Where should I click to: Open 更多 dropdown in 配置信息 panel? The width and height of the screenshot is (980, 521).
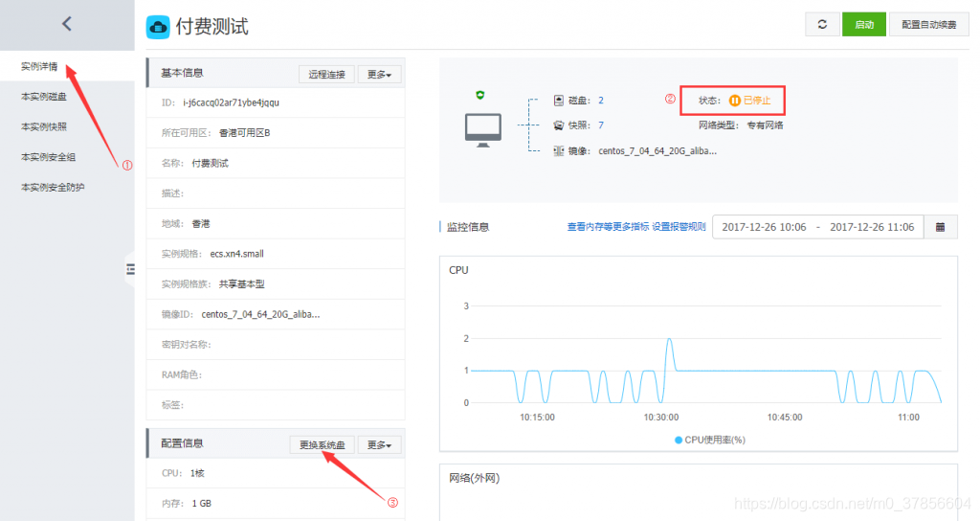pyautogui.click(x=379, y=444)
